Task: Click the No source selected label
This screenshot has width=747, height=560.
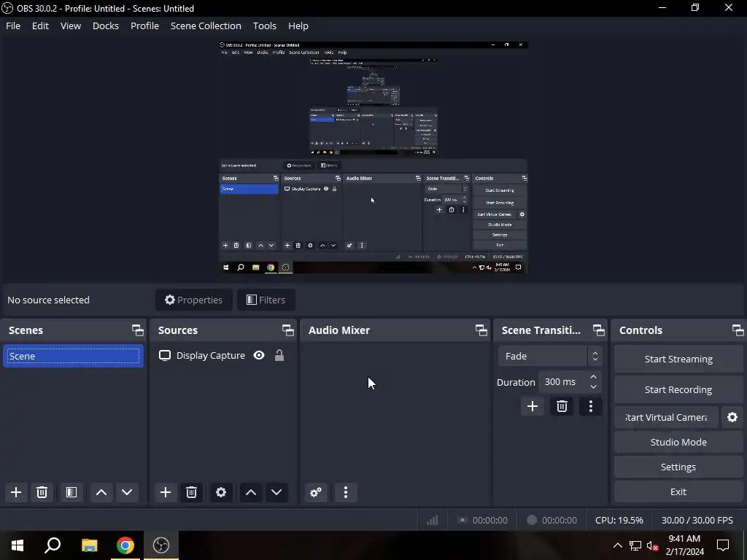Action: click(x=49, y=300)
